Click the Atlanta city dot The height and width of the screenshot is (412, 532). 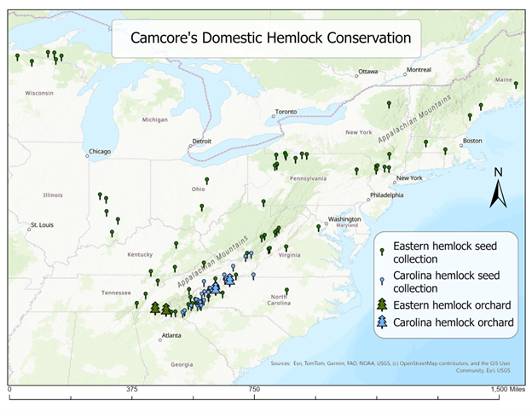pos(160,340)
